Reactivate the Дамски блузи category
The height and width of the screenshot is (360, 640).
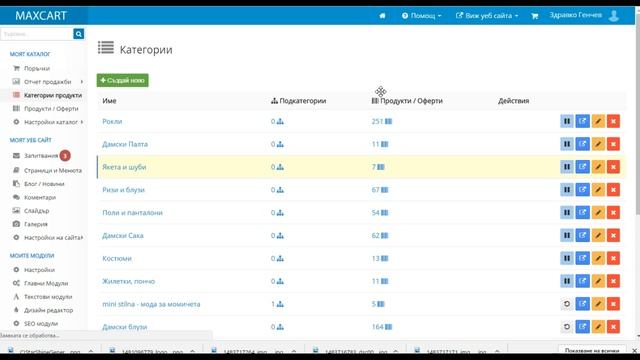pyautogui.click(x=567, y=327)
